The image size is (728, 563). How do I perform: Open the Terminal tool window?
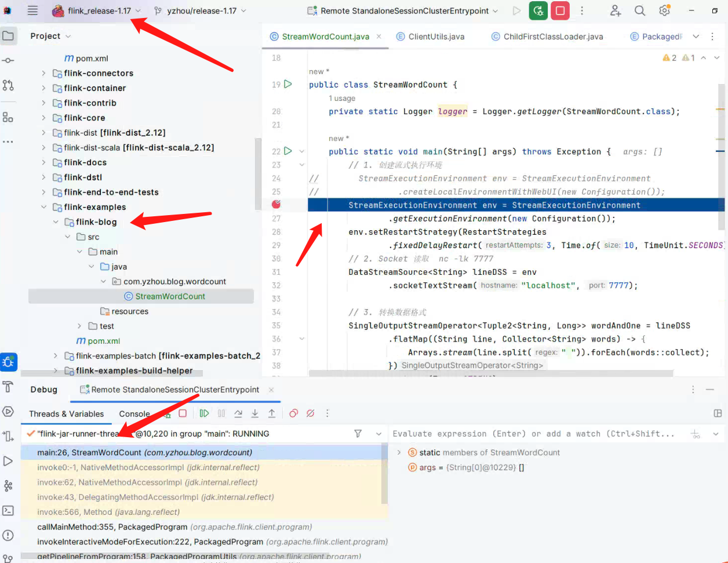click(x=8, y=511)
